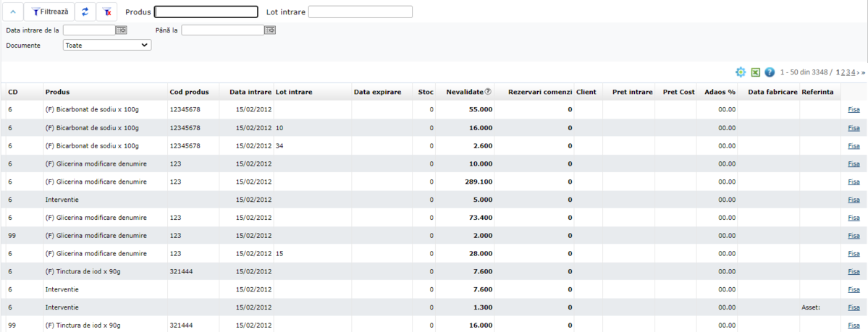Viewport: 868px width, 332px height.
Task: Open the help question mark icon
Action: point(770,72)
